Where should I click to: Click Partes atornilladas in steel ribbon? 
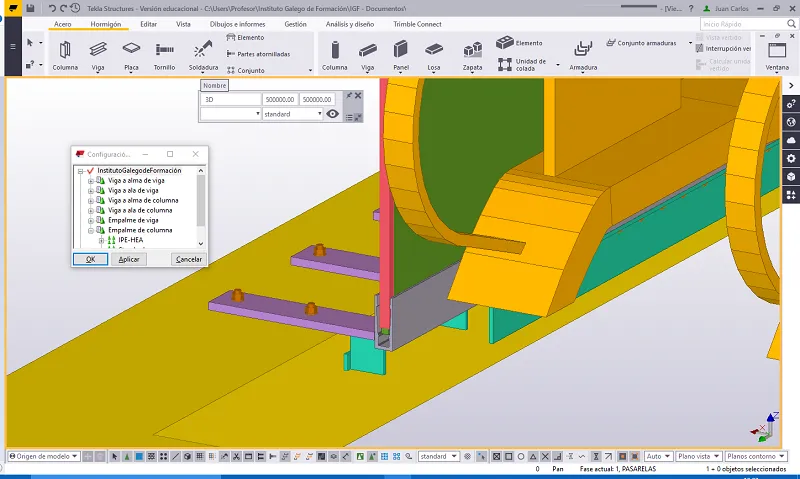point(258,54)
